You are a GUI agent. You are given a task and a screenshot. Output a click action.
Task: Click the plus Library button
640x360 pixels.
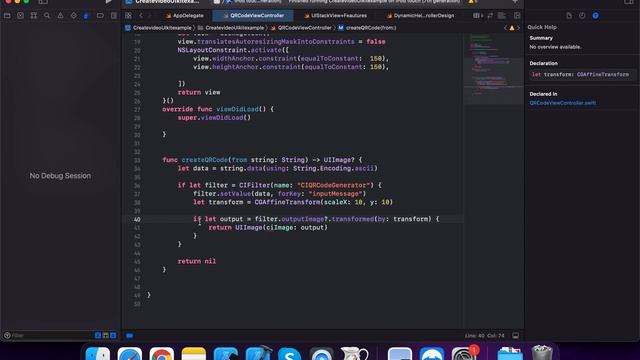[515, 2]
